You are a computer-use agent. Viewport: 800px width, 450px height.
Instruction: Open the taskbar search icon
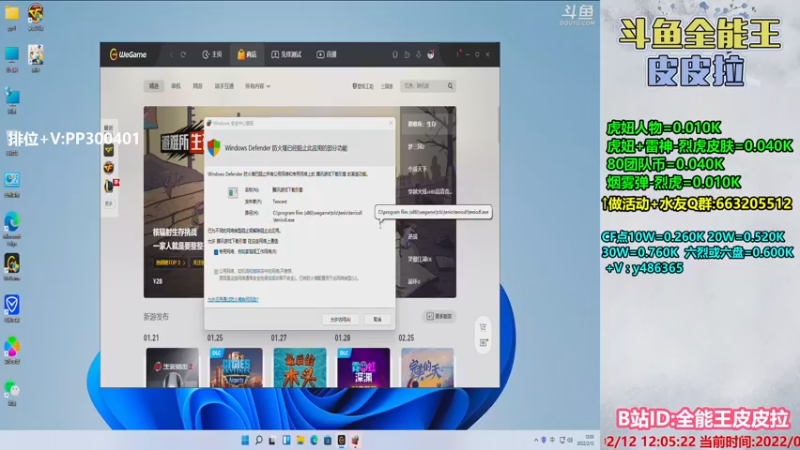[x=259, y=440]
